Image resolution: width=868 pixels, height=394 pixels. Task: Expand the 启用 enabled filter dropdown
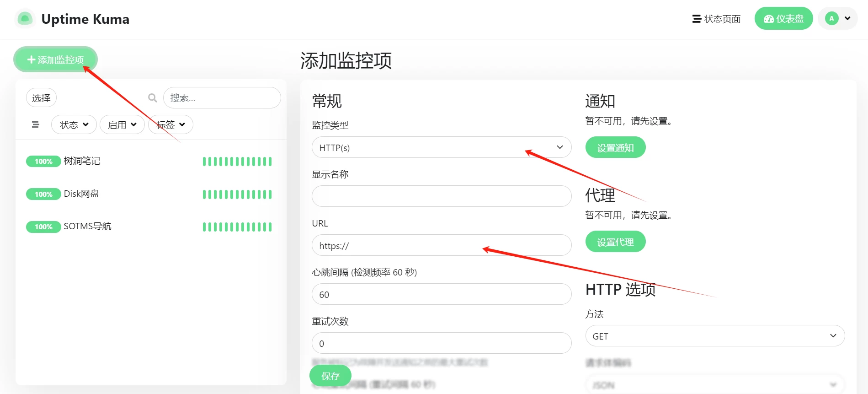coord(122,124)
